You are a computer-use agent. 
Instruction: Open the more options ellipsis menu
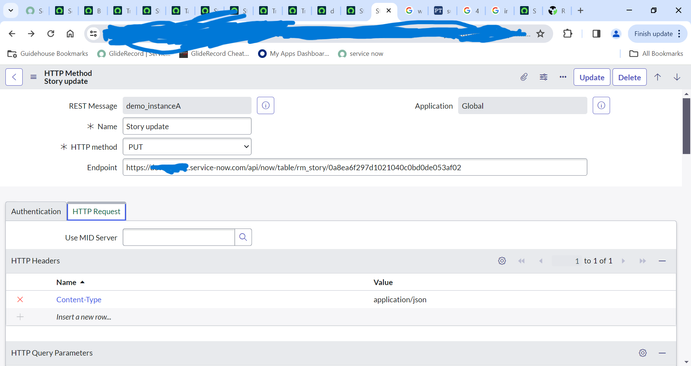(x=563, y=77)
